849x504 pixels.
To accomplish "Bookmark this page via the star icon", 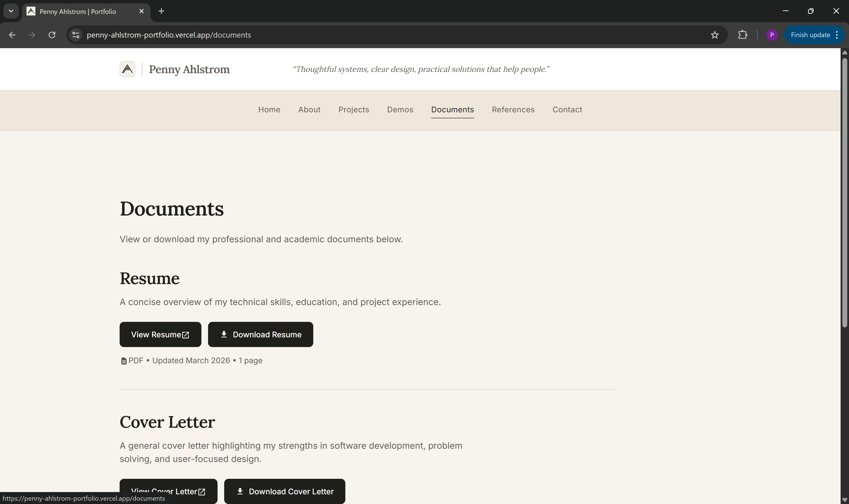I will 715,35.
